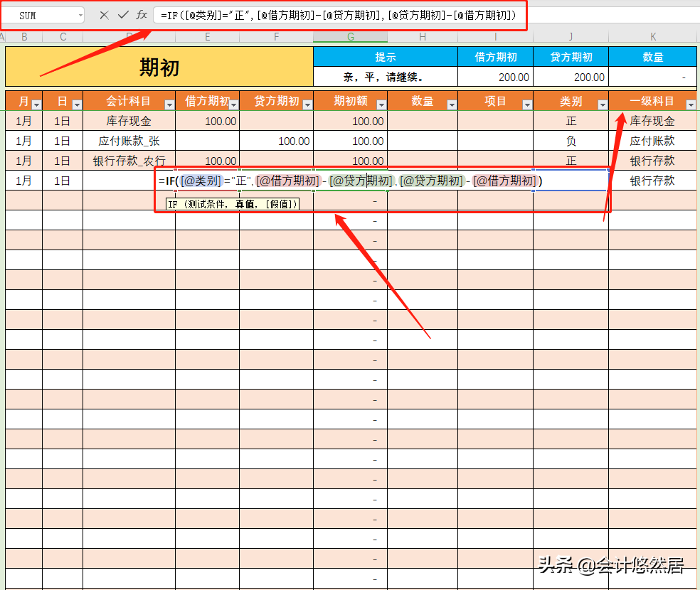Image resolution: width=700 pixels, height=590 pixels.
Task: Open the Name Box dropdown showing SUM
Action: coord(82,14)
